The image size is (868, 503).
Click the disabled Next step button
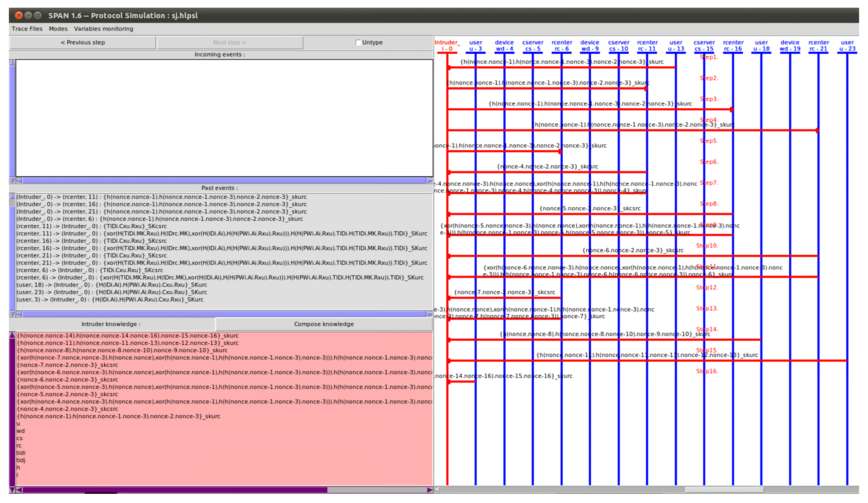pos(229,42)
